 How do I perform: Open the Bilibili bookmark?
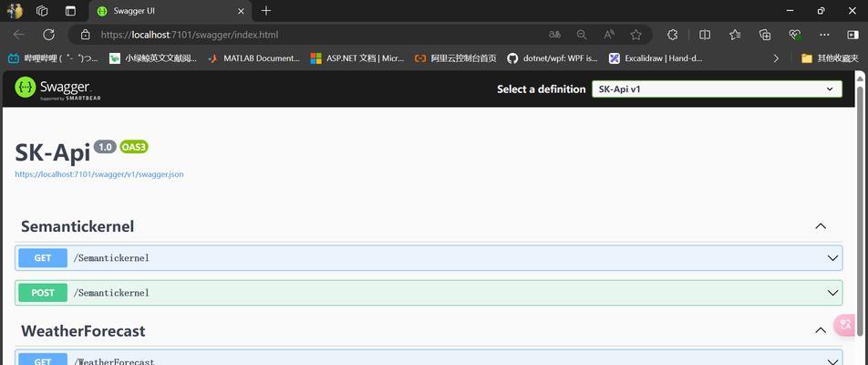pyautogui.click(x=53, y=58)
